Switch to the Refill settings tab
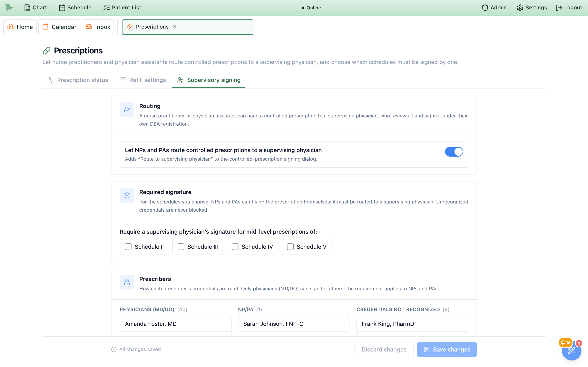The width and height of the screenshot is (588, 367). (x=143, y=80)
